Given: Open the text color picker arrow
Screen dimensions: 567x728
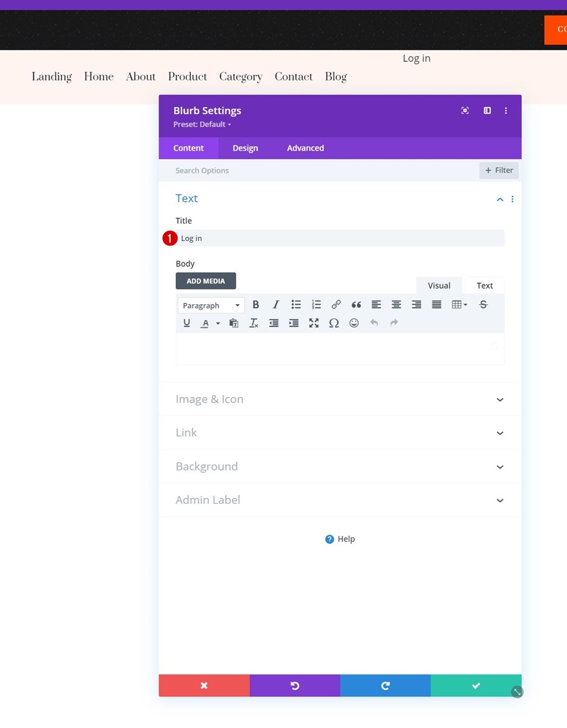Looking at the screenshot, I should point(218,323).
